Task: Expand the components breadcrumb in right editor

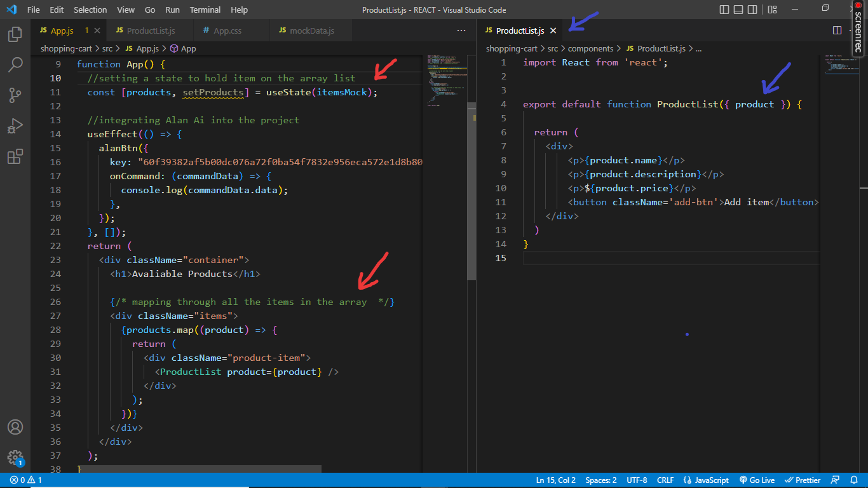Action: click(590, 48)
